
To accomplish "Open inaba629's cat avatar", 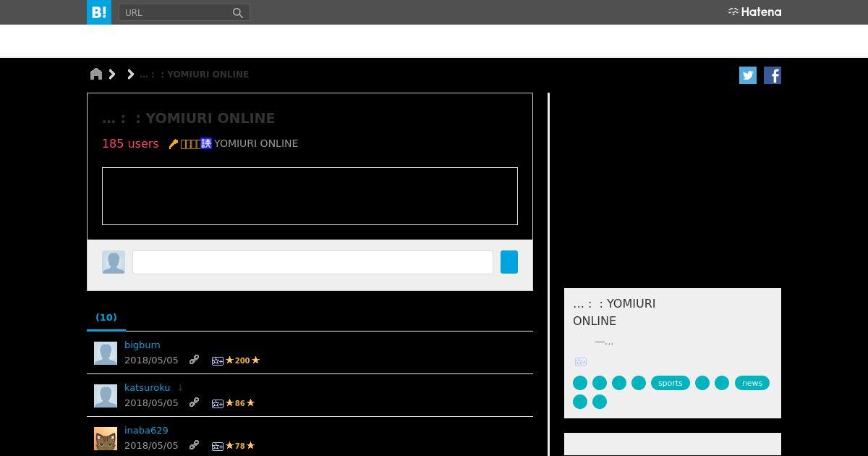I will click(x=106, y=439).
